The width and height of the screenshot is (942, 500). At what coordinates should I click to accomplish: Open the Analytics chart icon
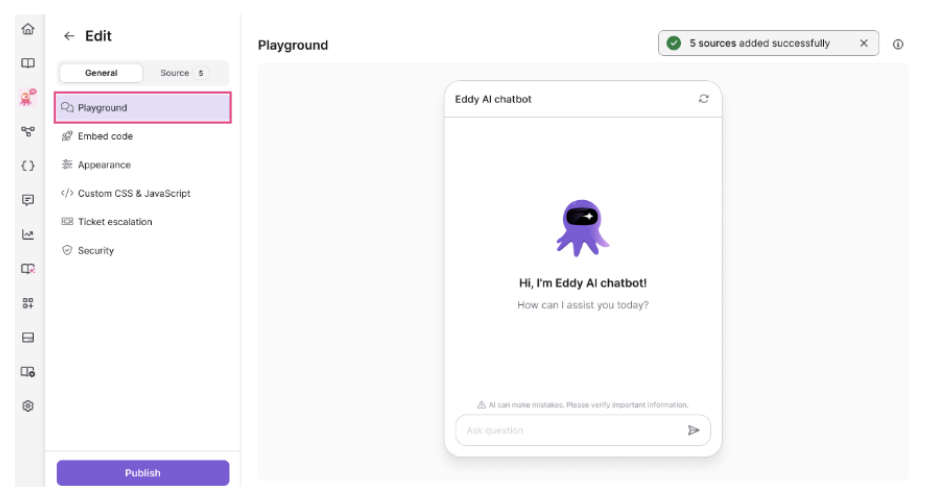[x=28, y=235]
